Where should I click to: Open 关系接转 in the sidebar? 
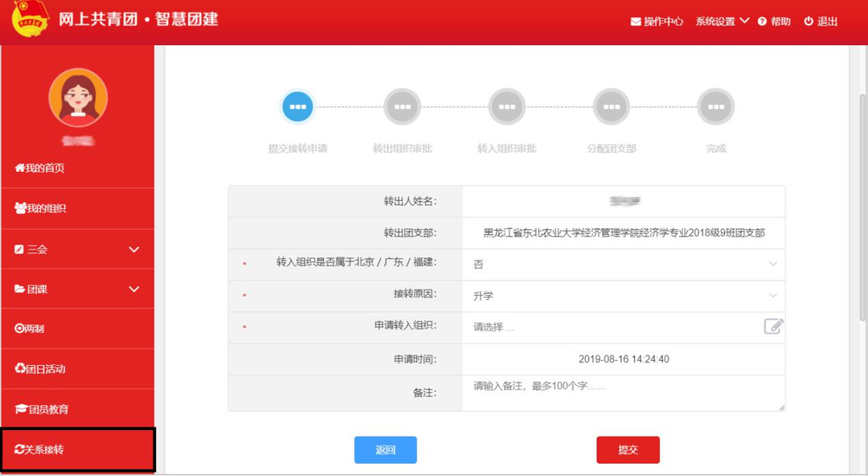(77, 449)
